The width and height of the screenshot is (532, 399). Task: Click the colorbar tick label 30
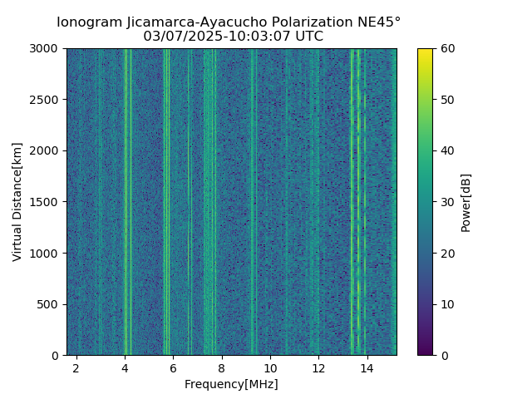(447, 202)
